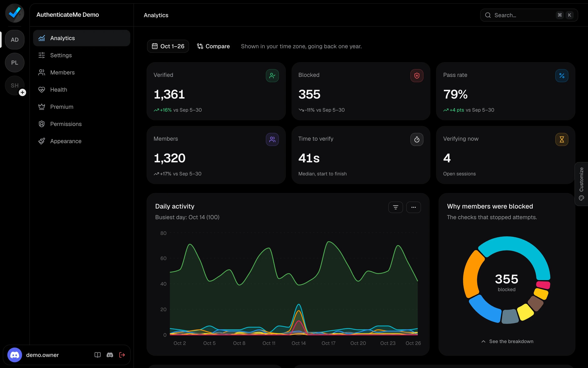Select the PL server avatar
Viewport: 588px width, 368px height.
tap(14, 63)
